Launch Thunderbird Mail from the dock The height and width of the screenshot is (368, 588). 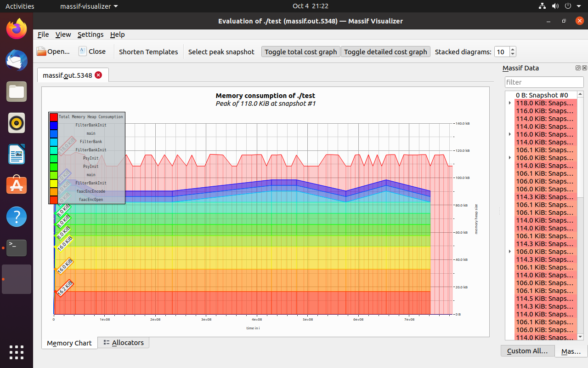tap(17, 60)
